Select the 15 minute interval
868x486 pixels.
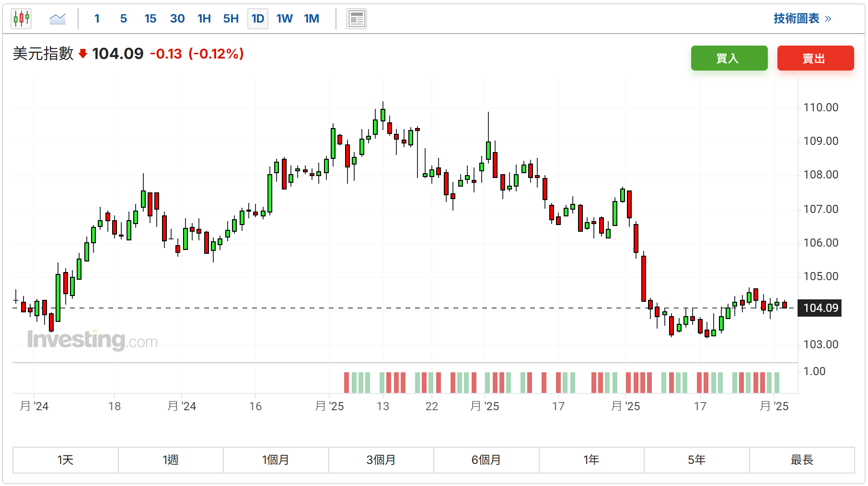(150, 19)
